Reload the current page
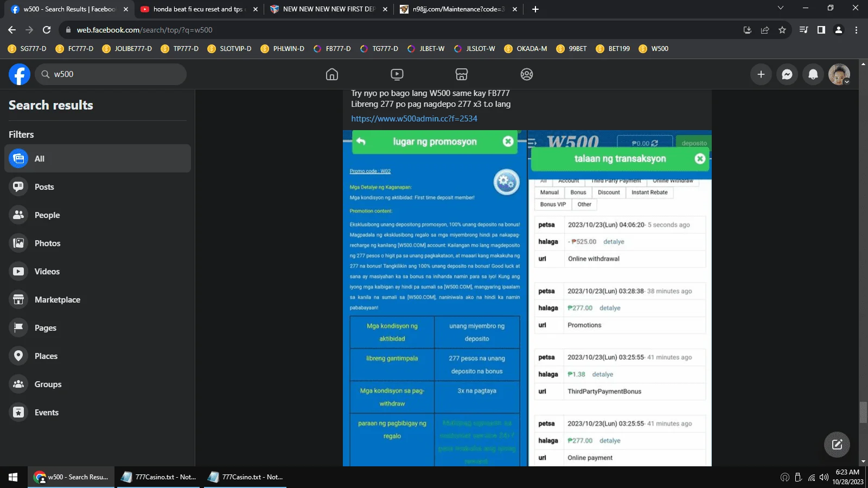 point(47,30)
